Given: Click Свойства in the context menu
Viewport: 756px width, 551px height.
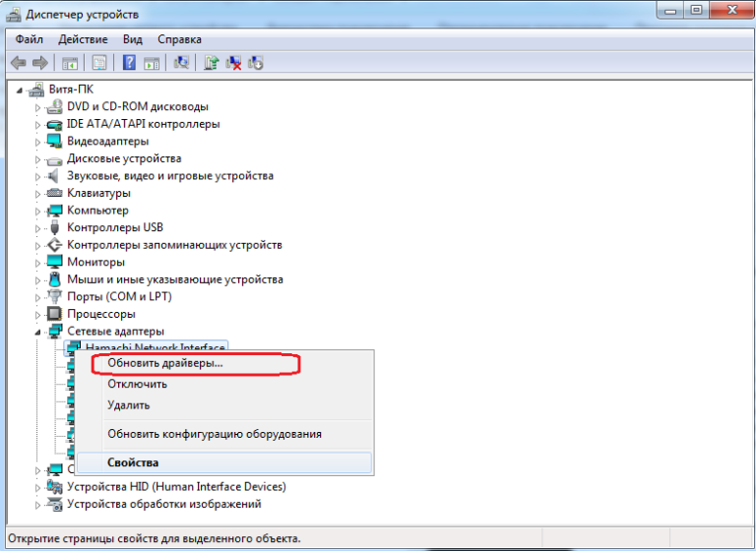Looking at the screenshot, I should [133, 462].
